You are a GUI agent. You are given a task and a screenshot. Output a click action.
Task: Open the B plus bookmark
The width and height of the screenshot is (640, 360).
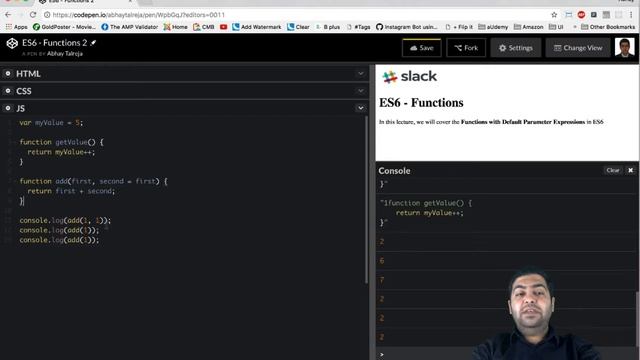[328, 27]
